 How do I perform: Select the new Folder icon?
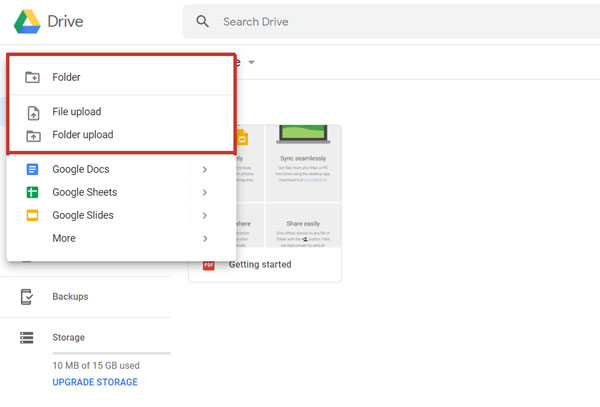tap(33, 77)
